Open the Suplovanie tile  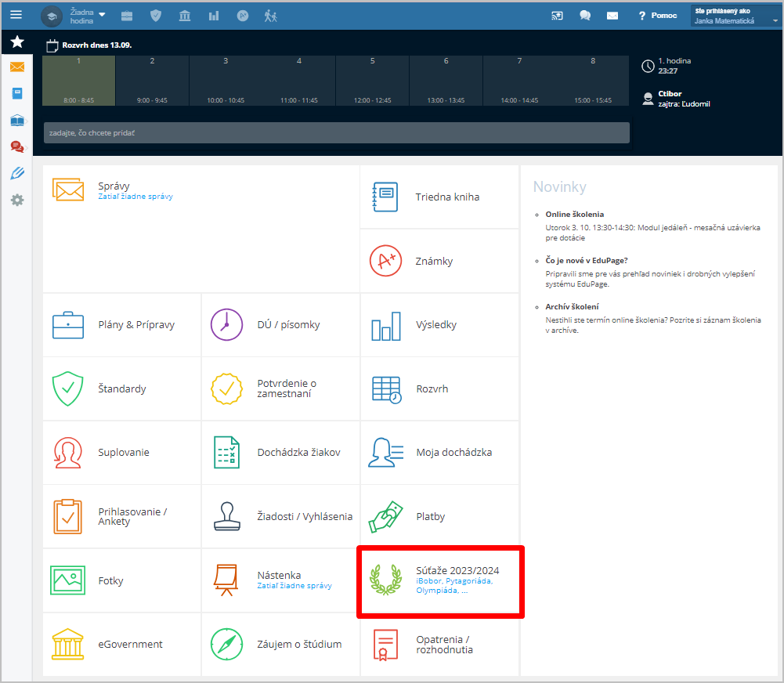pos(121,453)
